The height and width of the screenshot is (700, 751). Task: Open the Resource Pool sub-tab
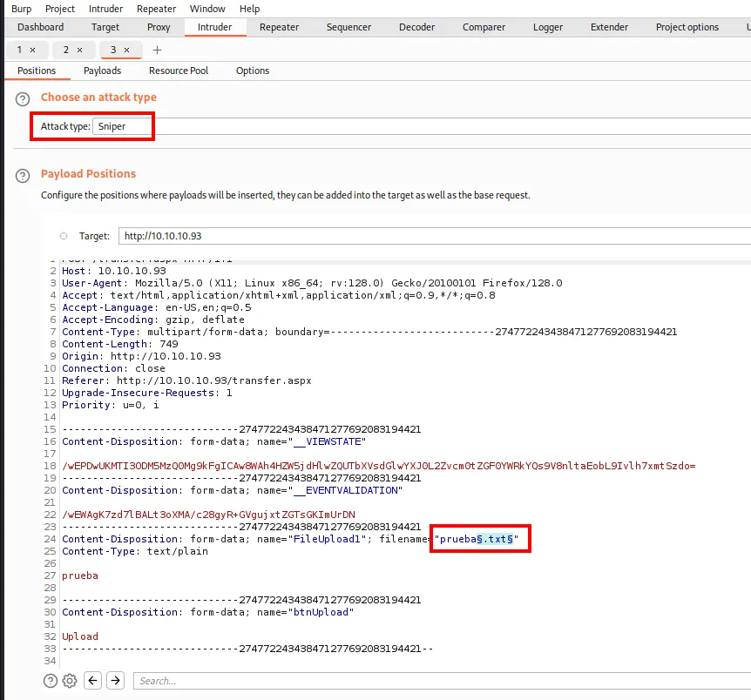pos(179,71)
